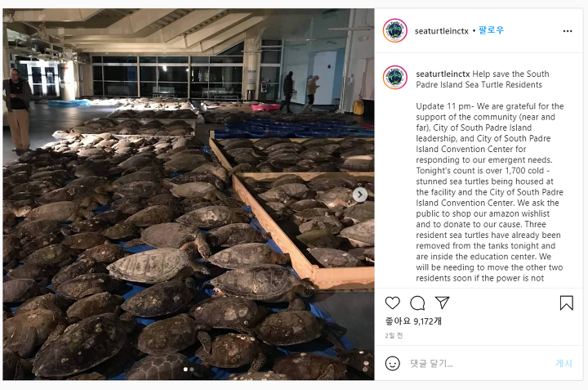Open comments via the speech bubble icon
The width and height of the screenshot is (588, 390).
click(x=417, y=303)
